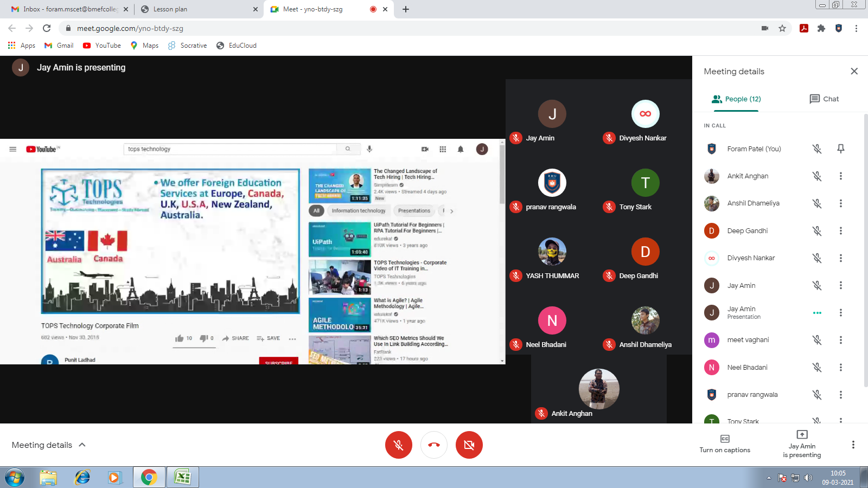Select the Jay Amin participant tile avatar
This screenshot has height=488, width=868.
(552, 114)
